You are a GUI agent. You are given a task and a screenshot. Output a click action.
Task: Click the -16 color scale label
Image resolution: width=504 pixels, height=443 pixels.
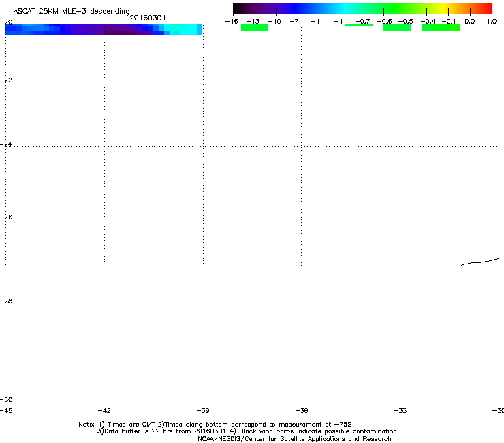[x=232, y=22]
